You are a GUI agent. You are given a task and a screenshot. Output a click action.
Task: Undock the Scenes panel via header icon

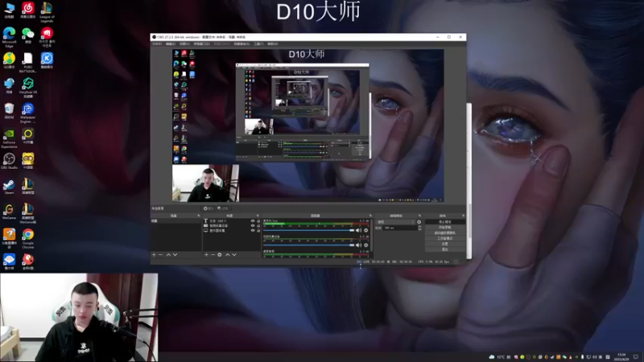198,216
